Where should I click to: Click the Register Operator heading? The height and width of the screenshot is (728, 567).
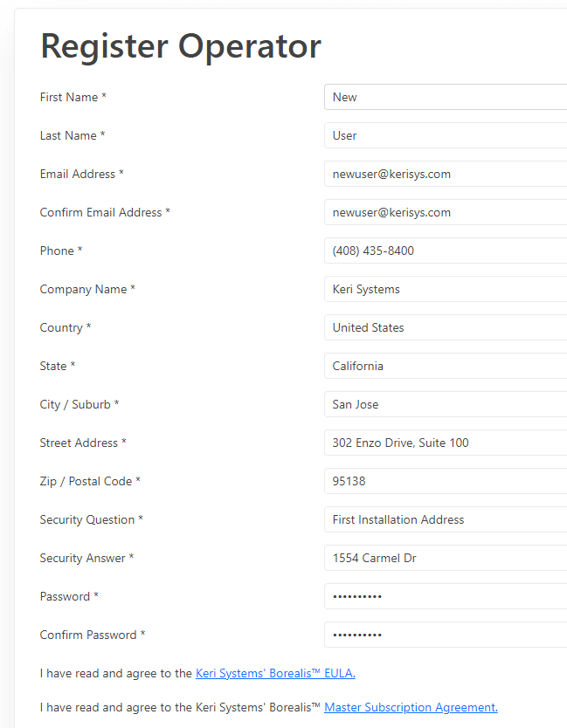[x=181, y=46]
